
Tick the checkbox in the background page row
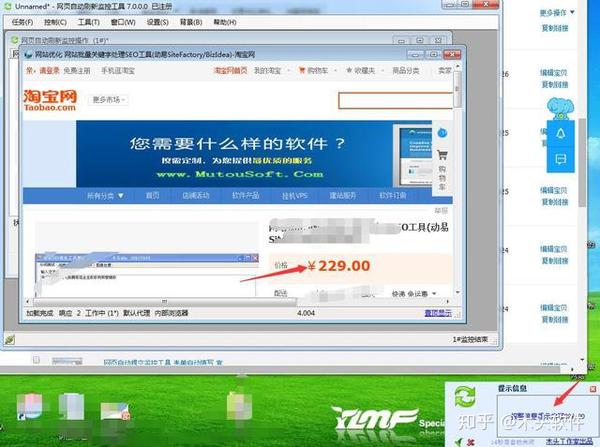pos(36,360)
